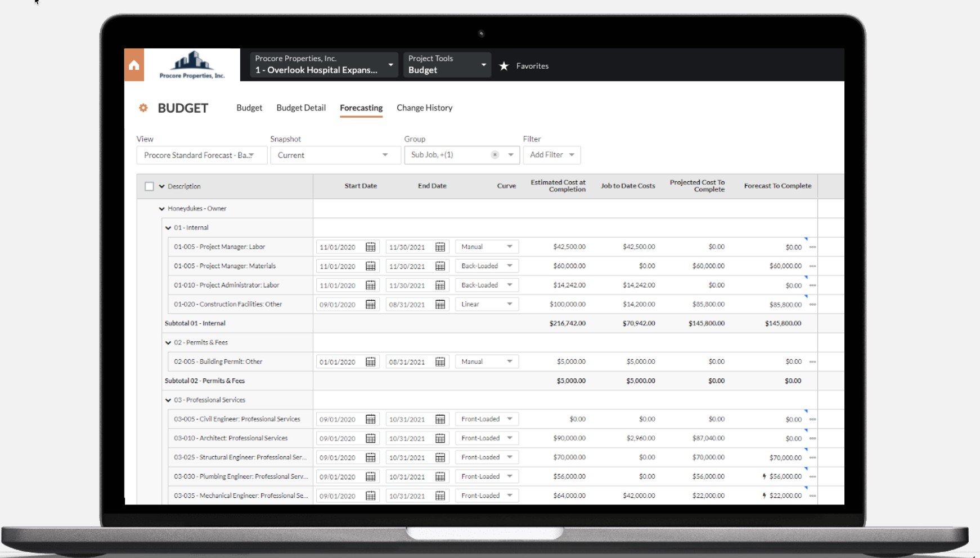The height and width of the screenshot is (558, 980).
Task: Click the $60,000.00 forecast for Project Manager: Materials
Action: coord(785,266)
